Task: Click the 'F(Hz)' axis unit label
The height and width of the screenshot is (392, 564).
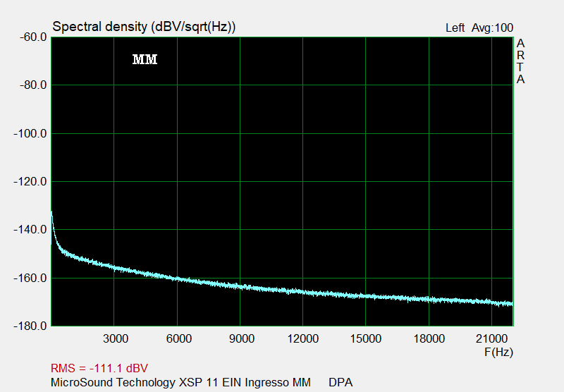Action: pyautogui.click(x=498, y=353)
